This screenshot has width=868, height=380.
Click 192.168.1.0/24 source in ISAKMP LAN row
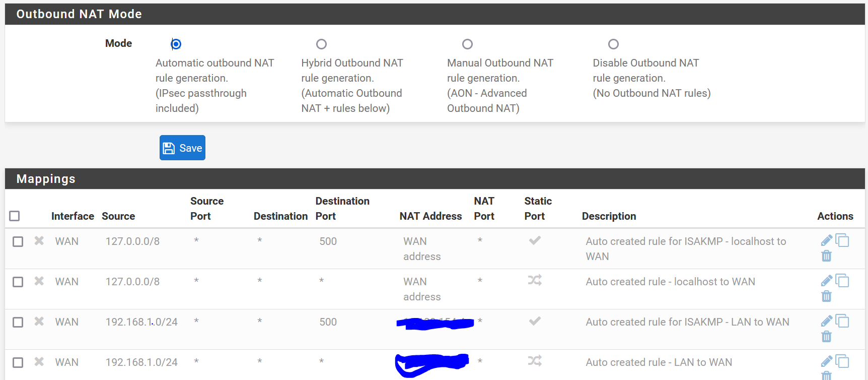(141, 322)
